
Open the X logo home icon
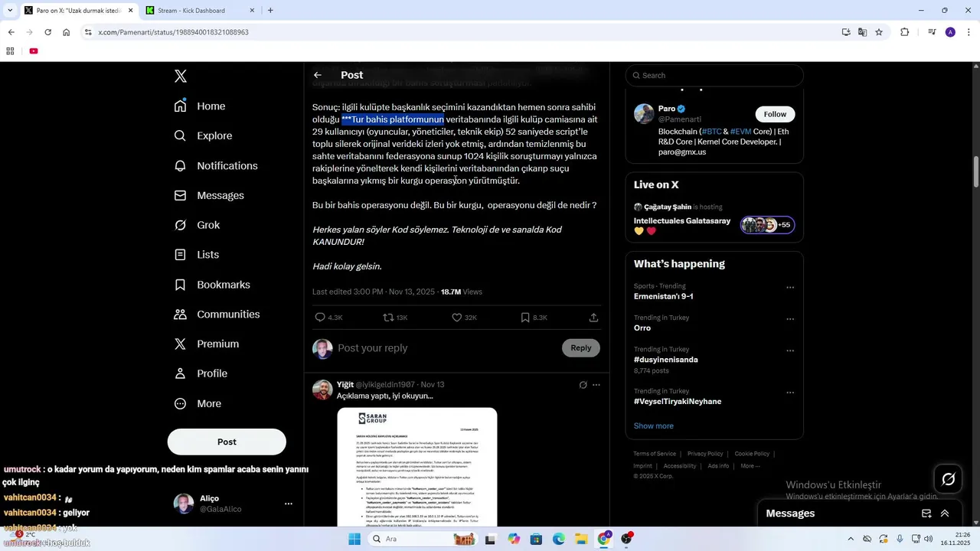click(181, 76)
